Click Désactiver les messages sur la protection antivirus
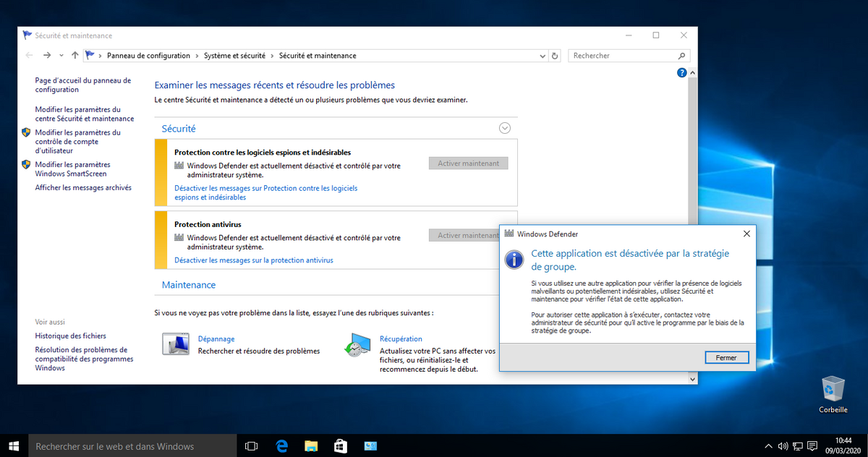Image resolution: width=868 pixels, height=457 pixels. pos(254,260)
